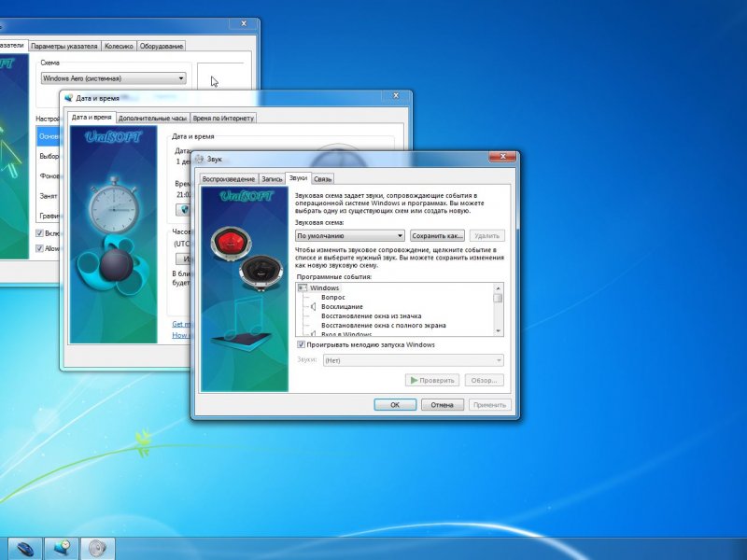Switch to the Запись tab

click(272, 179)
